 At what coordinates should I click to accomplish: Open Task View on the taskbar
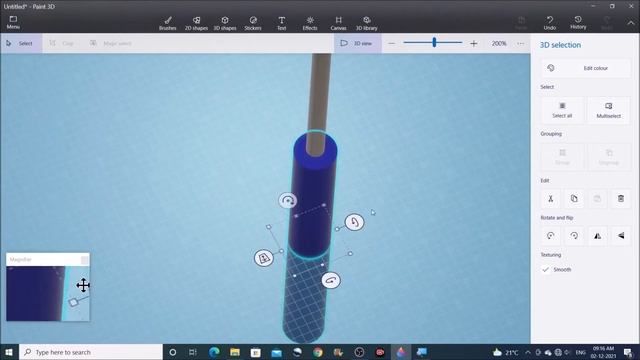click(193, 352)
